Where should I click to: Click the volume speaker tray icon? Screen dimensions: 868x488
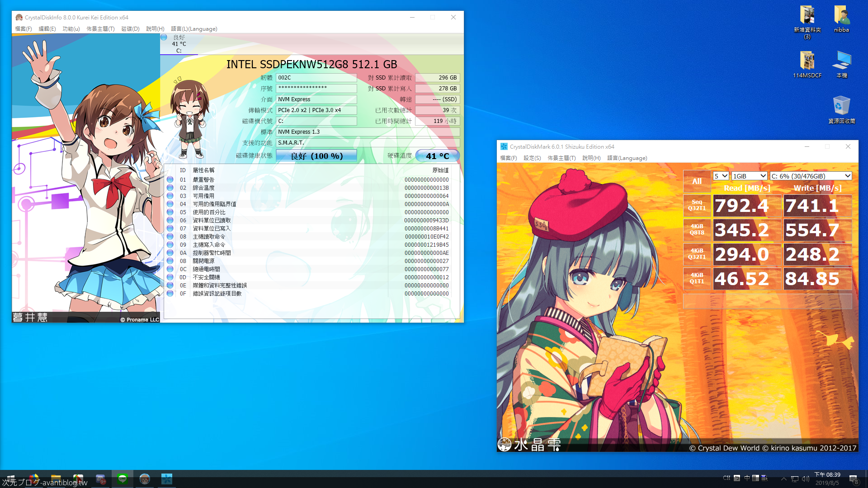pos(806,479)
